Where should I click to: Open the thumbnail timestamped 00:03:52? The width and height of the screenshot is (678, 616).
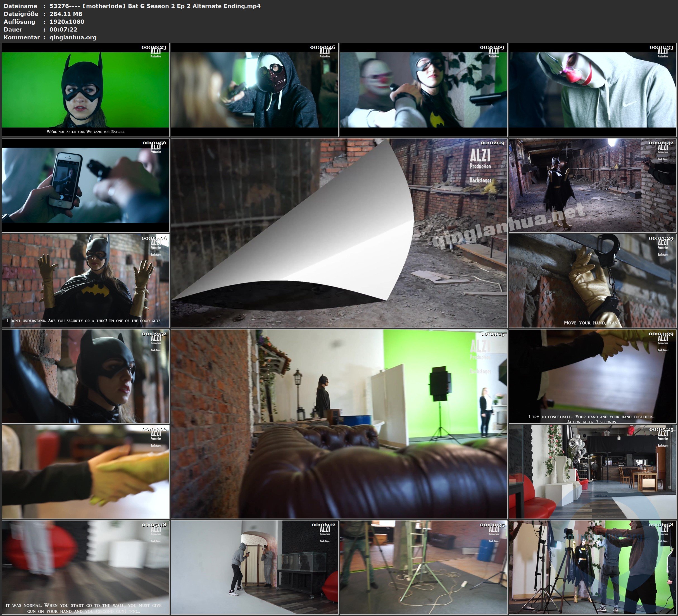click(x=85, y=376)
